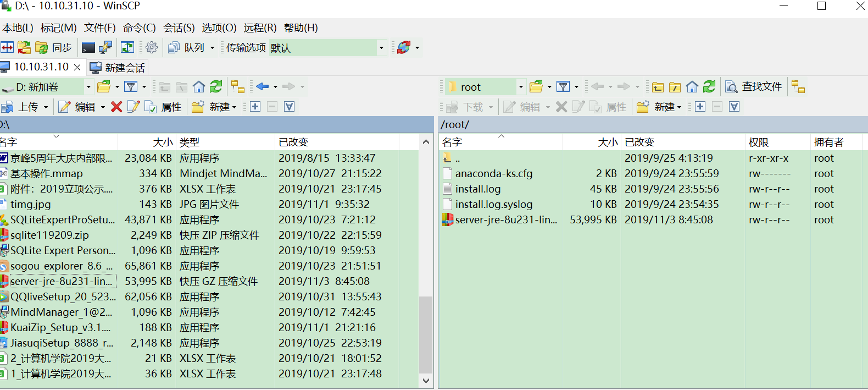This screenshot has height=390, width=868.
Task: Open the 会话(S) menu
Action: tap(179, 28)
